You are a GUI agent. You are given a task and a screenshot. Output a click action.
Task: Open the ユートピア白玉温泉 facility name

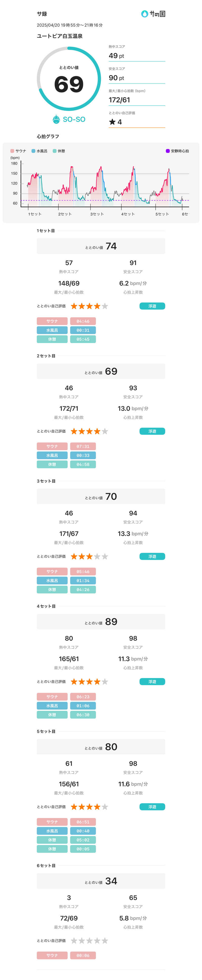coord(60,36)
